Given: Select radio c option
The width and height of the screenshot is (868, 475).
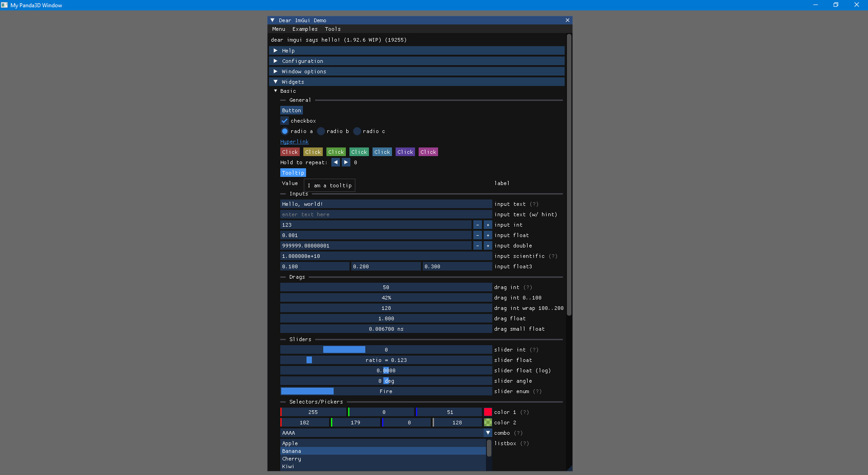Looking at the screenshot, I should [357, 131].
